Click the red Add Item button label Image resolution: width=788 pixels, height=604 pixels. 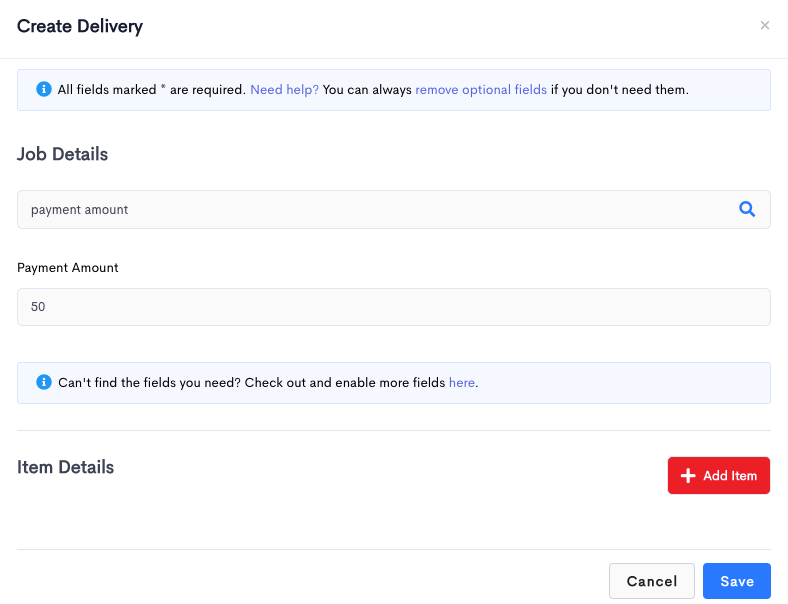pyautogui.click(x=730, y=475)
